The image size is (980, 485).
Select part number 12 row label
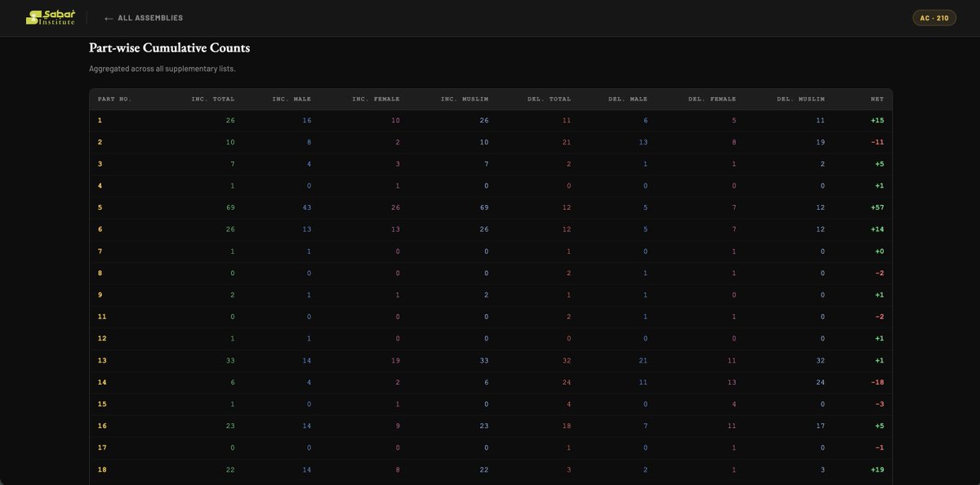click(x=102, y=338)
